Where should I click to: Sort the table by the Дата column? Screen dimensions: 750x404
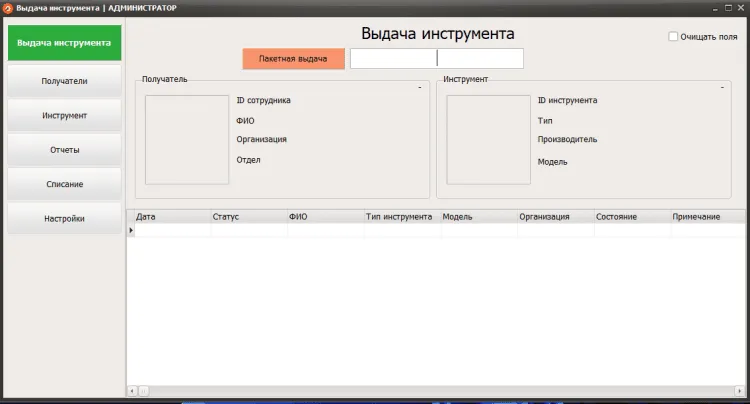coord(172,217)
